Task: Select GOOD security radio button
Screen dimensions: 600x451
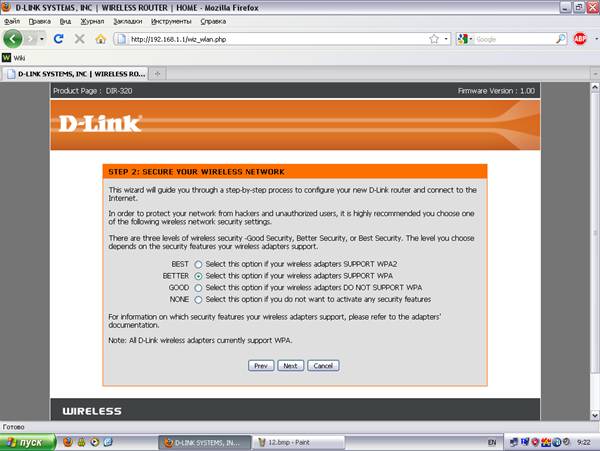Action: [x=198, y=288]
